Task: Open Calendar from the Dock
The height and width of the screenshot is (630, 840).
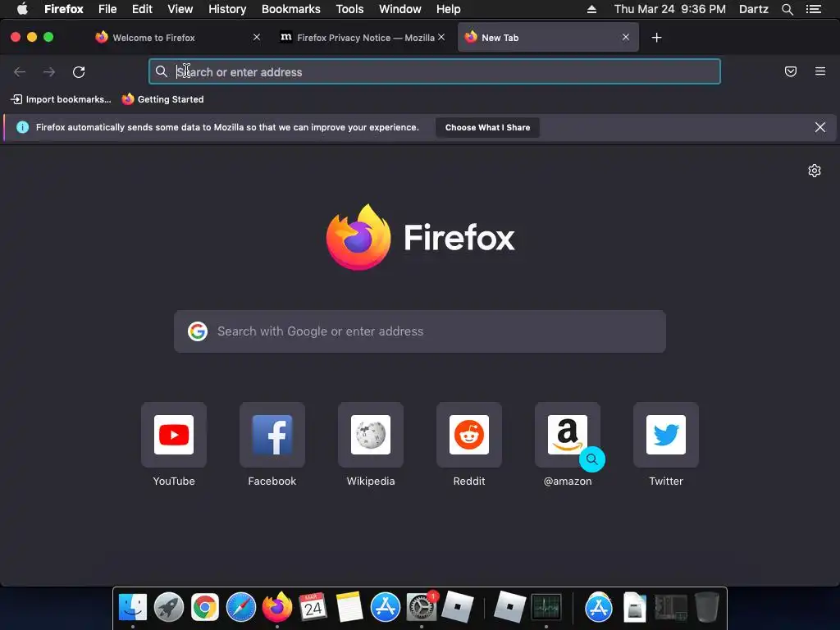Action: tap(313, 608)
